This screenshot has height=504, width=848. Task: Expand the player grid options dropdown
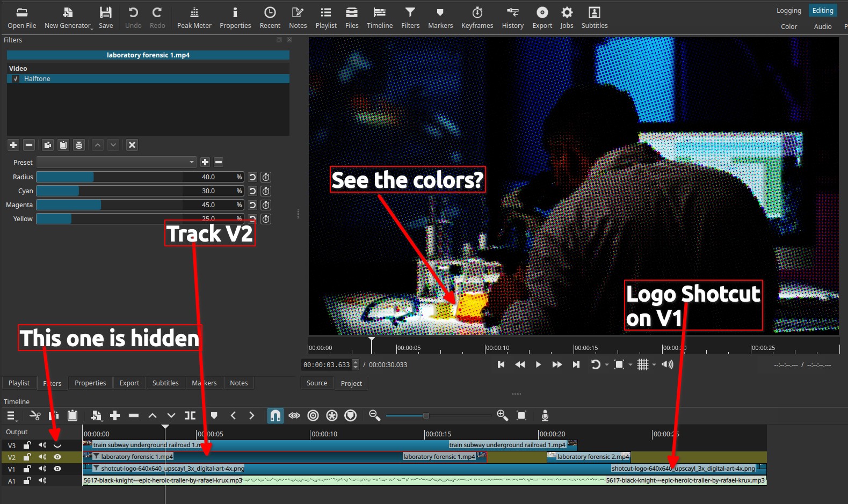[654, 365]
